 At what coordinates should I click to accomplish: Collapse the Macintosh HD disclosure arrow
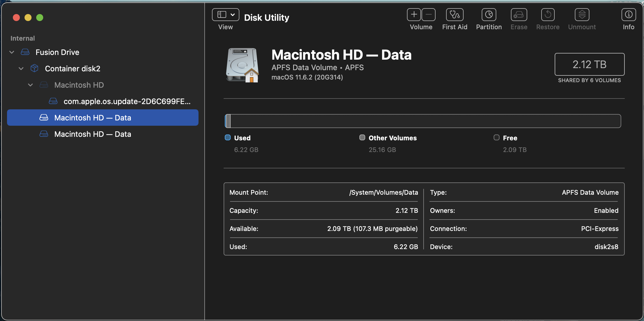(x=30, y=85)
